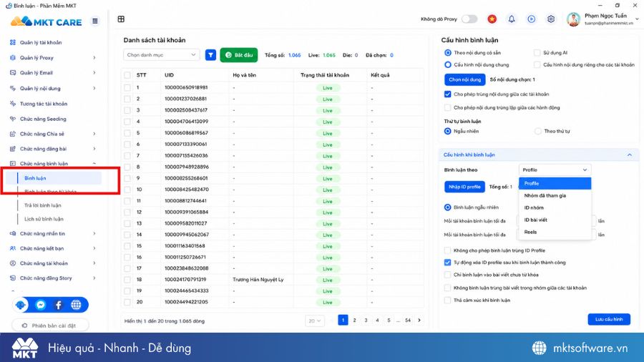
Task: Select Theo nội dung có sẵn radio
Action: [448, 52]
